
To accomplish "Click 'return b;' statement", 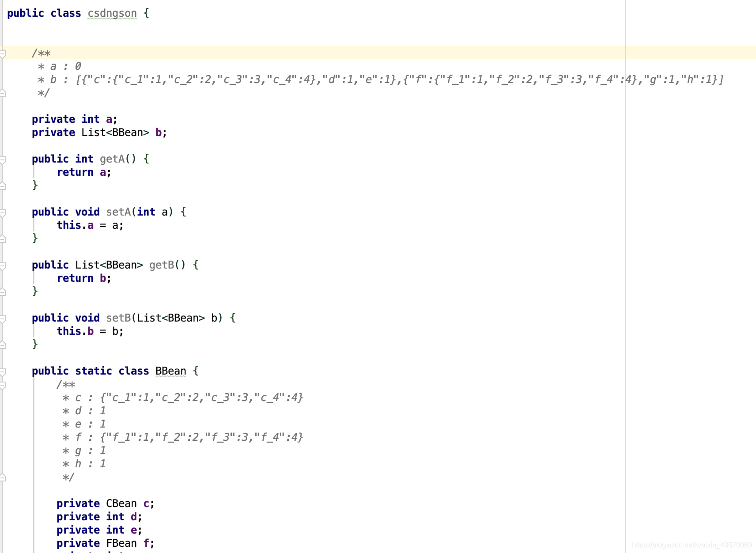I will [x=84, y=278].
